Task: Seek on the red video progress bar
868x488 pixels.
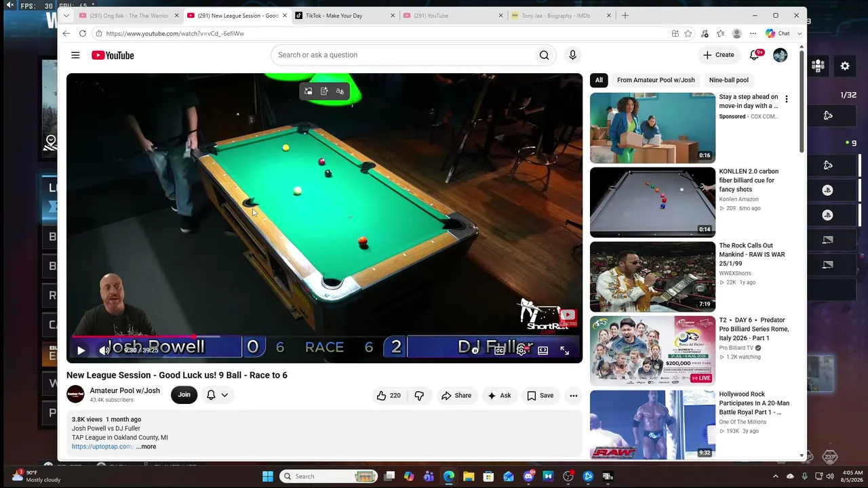Action: pyautogui.click(x=324, y=336)
